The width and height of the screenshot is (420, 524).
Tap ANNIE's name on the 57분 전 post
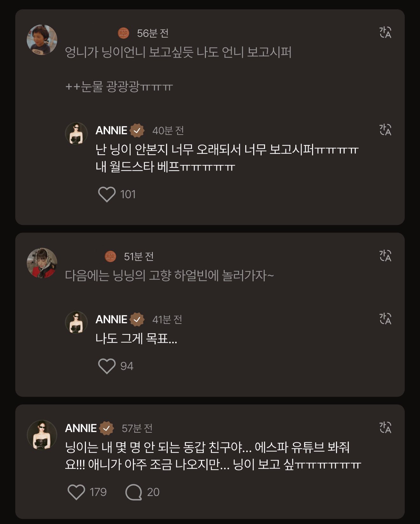pyautogui.click(x=81, y=428)
